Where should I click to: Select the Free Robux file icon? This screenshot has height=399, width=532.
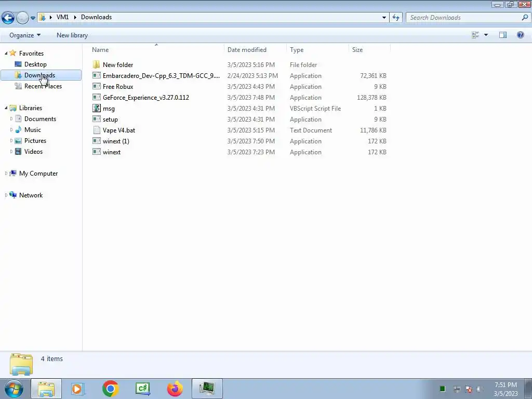click(96, 86)
